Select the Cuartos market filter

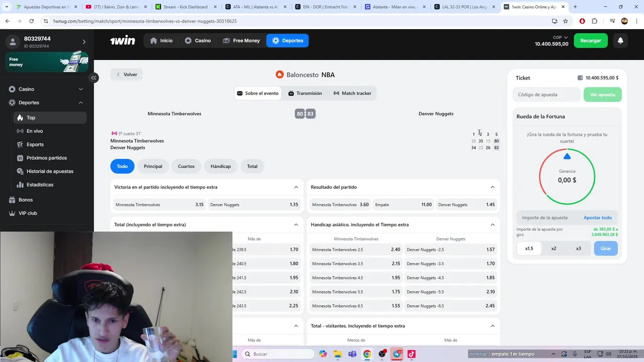(x=186, y=166)
